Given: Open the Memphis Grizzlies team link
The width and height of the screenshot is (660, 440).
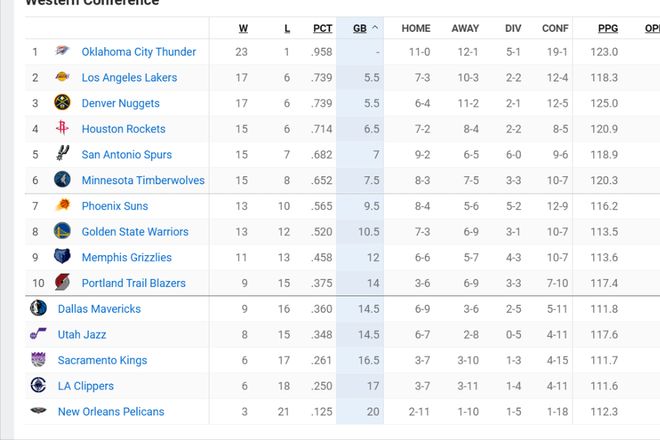Looking at the screenshot, I should [126, 258].
